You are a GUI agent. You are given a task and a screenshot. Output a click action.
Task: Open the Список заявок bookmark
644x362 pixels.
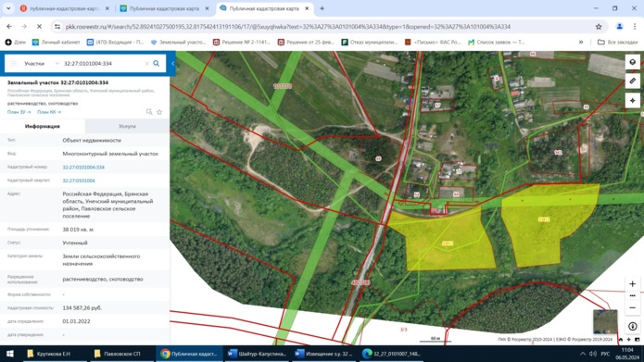(x=496, y=42)
